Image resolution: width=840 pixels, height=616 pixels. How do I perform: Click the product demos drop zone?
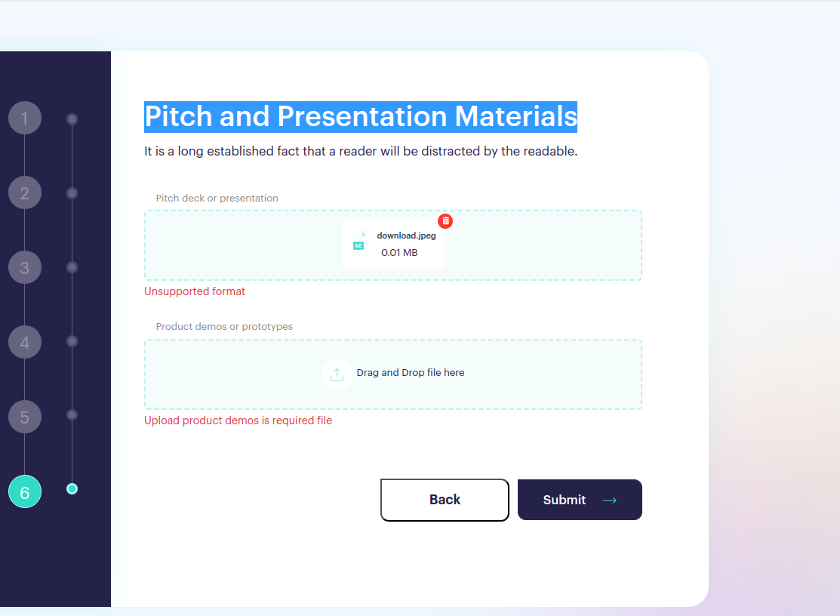click(393, 374)
